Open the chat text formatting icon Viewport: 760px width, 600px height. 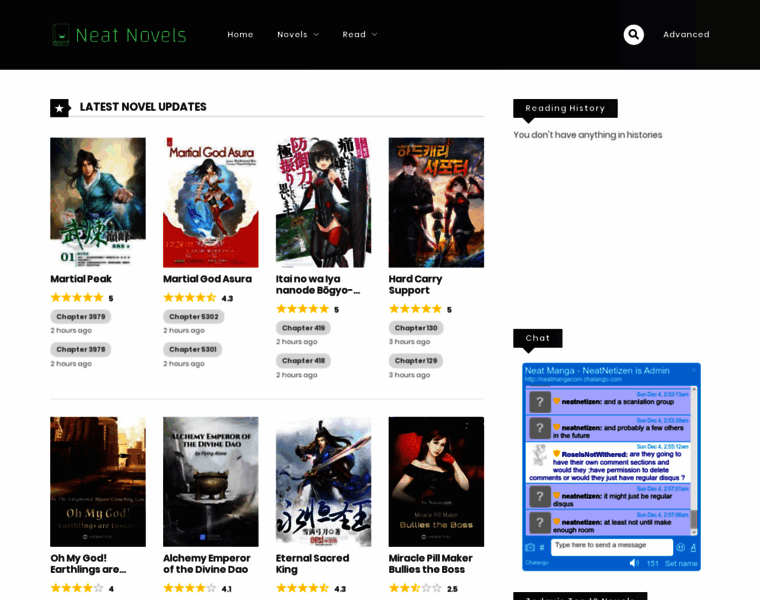[x=693, y=547]
